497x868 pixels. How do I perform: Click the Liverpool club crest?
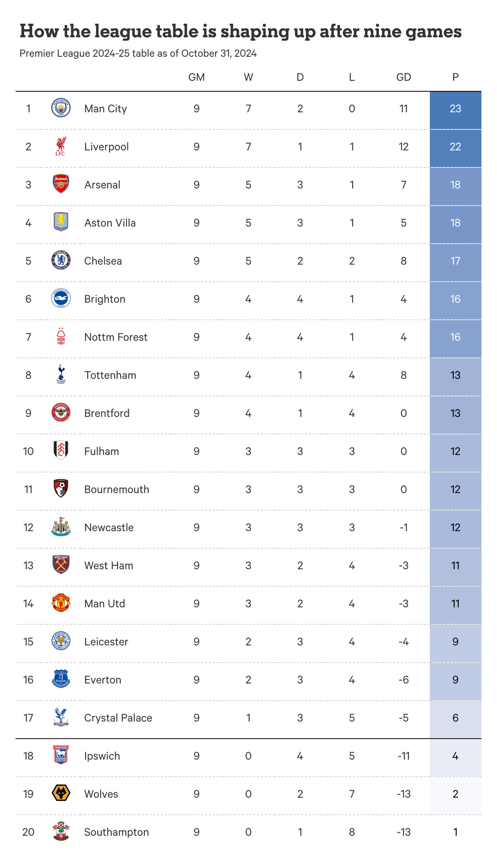click(61, 146)
